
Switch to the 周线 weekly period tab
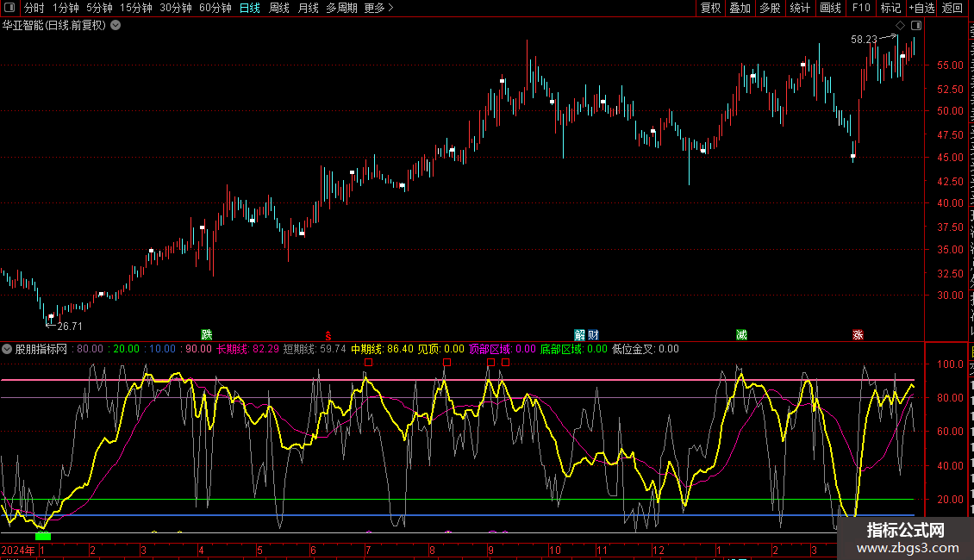tap(279, 8)
